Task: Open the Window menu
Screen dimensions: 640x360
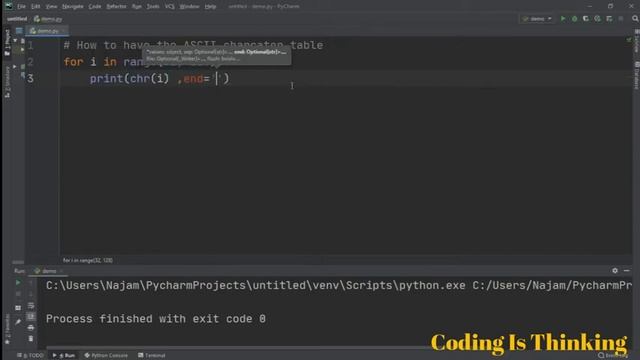Action: pos(189,7)
